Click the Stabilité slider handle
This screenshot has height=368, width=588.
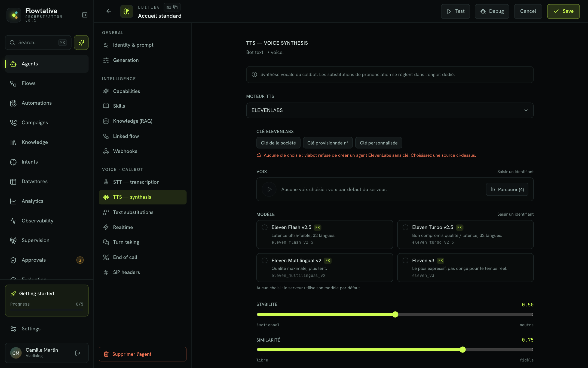point(395,315)
